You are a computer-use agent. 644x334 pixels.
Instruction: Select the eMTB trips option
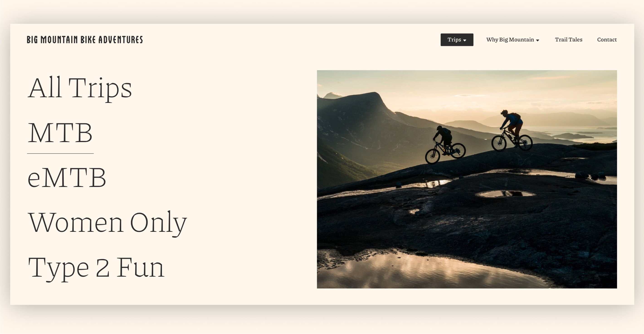(x=67, y=178)
